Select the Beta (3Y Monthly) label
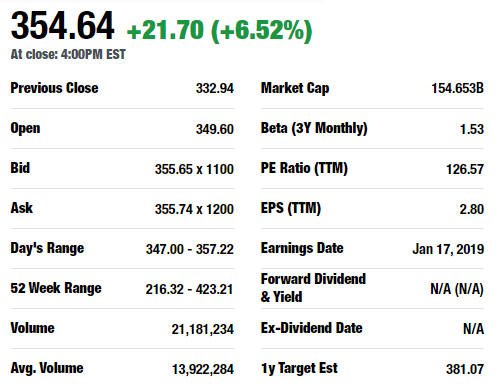 coord(314,129)
